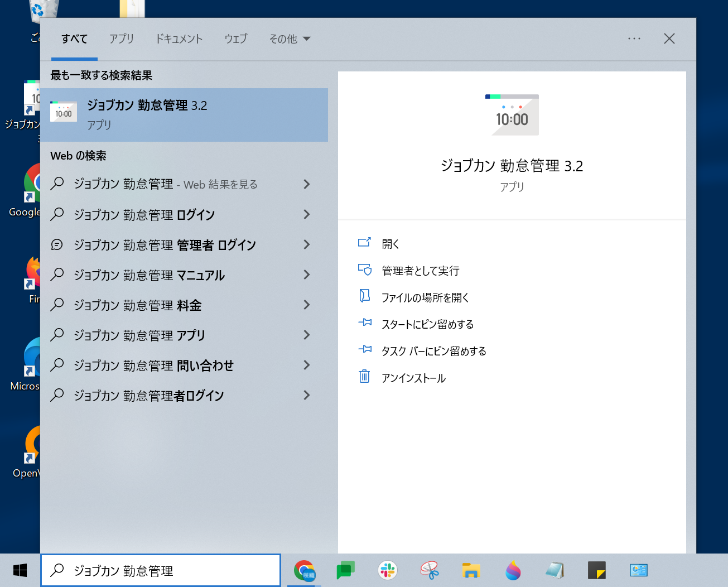Choose ファイルの場所を開く action
Screen dimensions: 728x587
(x=425, y=297)
